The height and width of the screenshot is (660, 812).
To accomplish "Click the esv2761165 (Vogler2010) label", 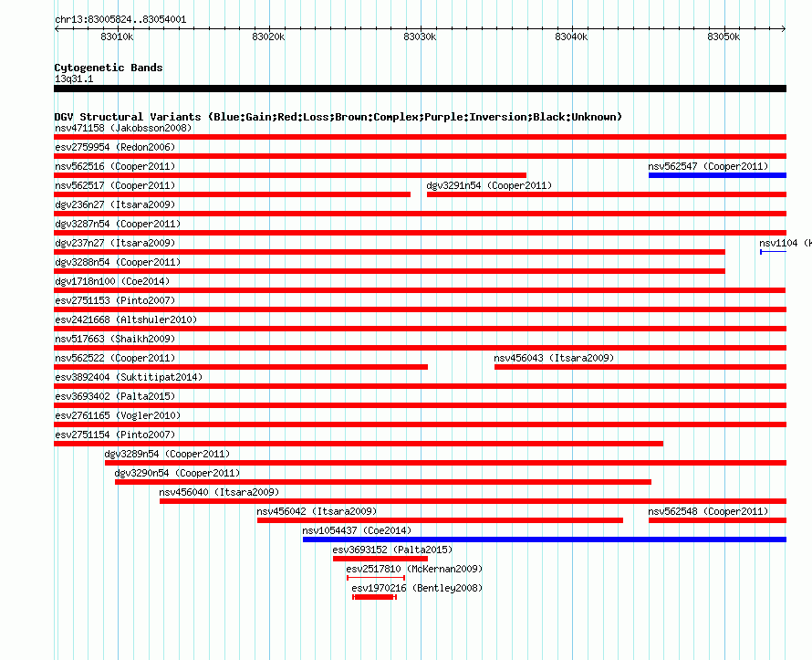I will click(118, 415).
